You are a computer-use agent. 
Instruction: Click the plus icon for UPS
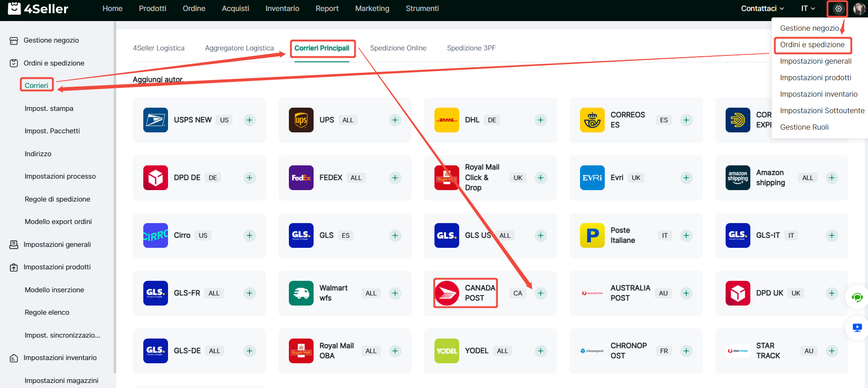coord(395,120)
